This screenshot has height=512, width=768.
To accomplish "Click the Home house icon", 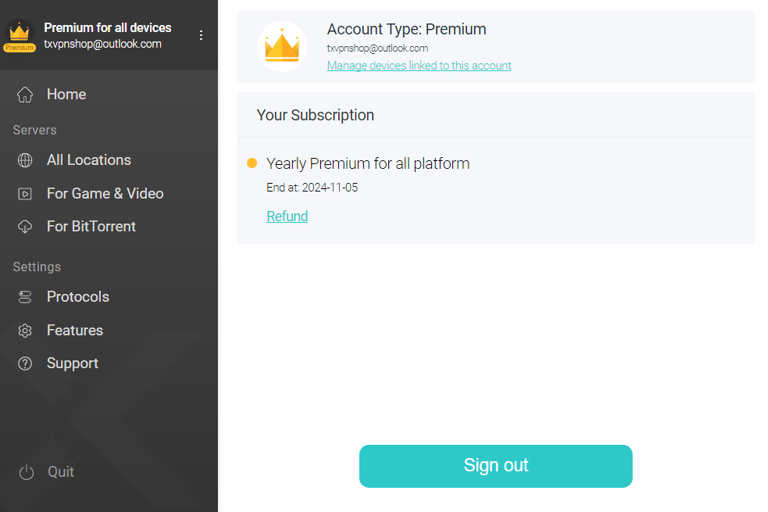I will [25, 95].
